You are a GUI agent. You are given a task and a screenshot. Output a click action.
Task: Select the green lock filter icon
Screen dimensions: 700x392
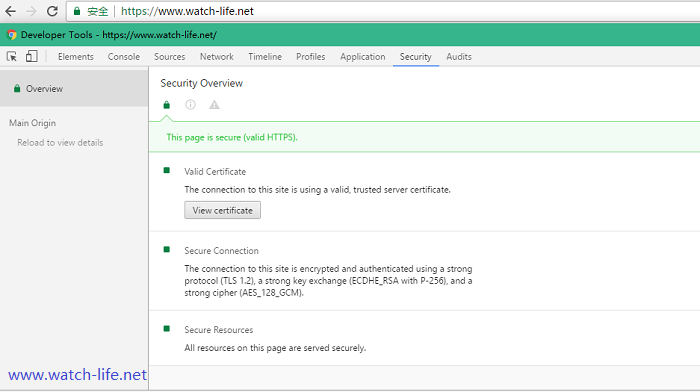tap(167, 105)
